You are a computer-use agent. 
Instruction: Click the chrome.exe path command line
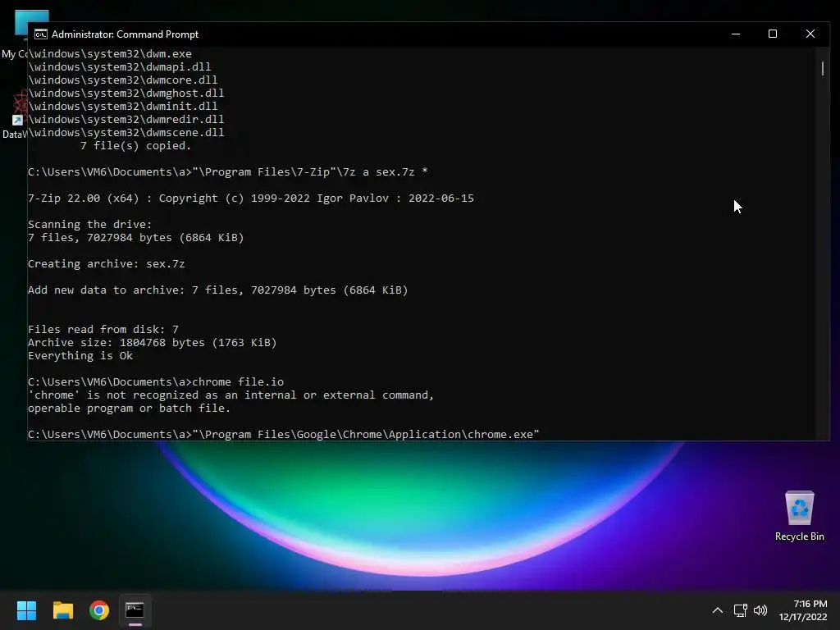coord(283,435)
